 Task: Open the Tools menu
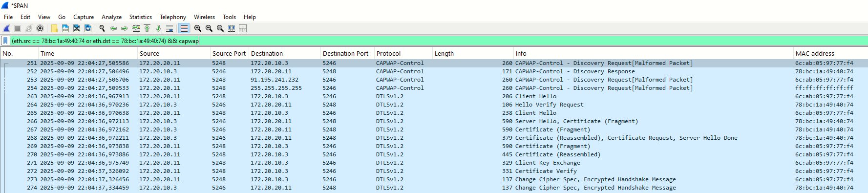(x=229, y=17)
